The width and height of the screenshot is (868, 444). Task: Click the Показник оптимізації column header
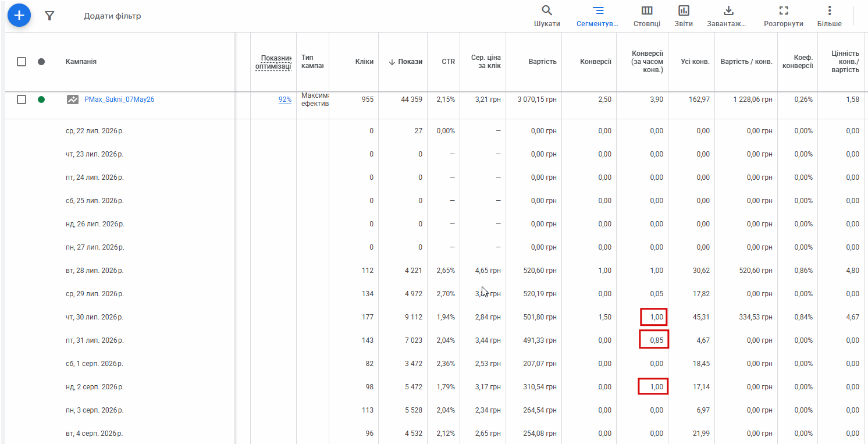pyautogui.click(x=273, y=62)
